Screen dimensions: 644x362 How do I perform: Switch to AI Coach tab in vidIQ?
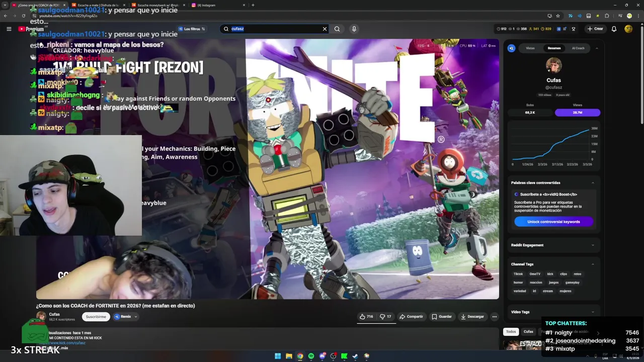point(578,48)
